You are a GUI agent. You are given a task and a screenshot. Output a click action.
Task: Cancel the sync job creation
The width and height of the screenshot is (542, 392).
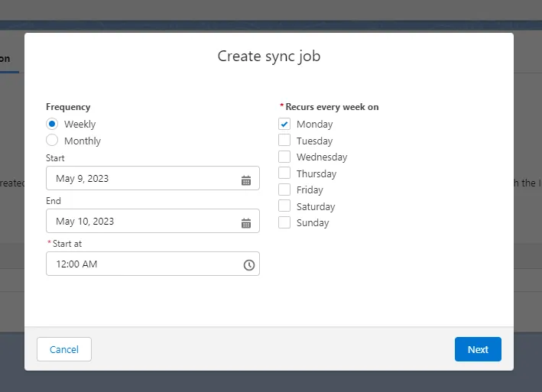[x=64, y=349]
